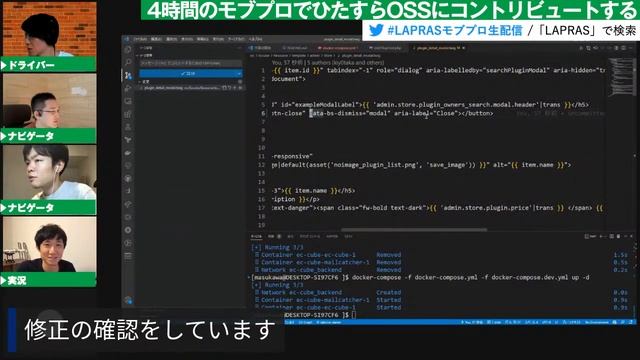Viewport: 640px width, 360px height.
Task: Click the kill terminal trash icon
Action: click(618, 236)
